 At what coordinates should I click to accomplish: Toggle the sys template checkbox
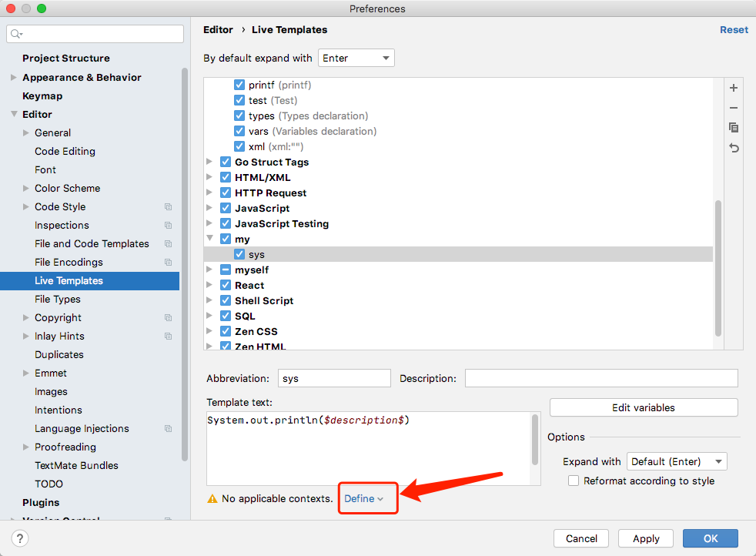point(239,254)
